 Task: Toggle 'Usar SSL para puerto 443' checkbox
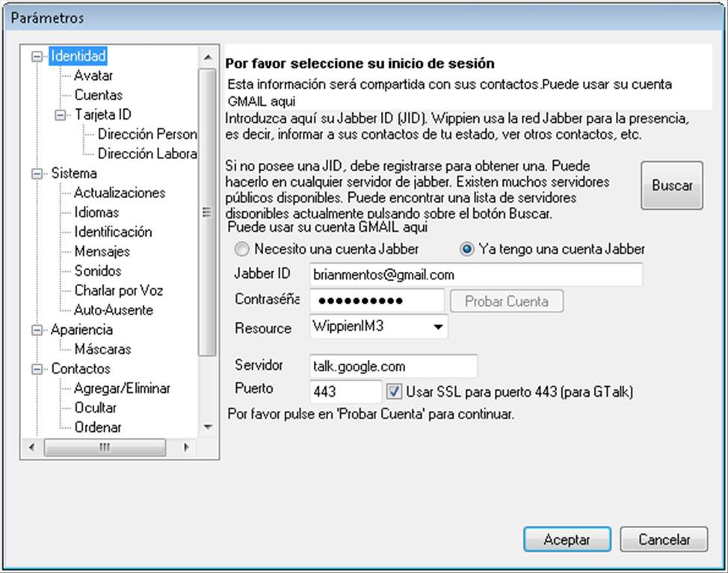point(394,392)
